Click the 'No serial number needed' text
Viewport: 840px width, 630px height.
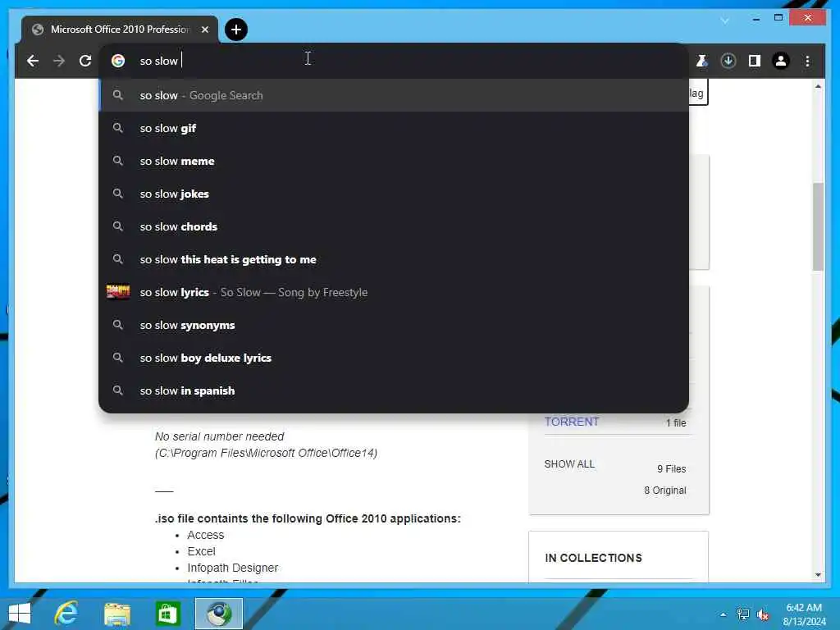[219, 436]
